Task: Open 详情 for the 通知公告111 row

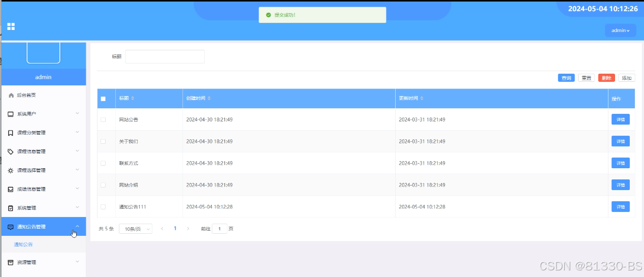Action: 621,207
